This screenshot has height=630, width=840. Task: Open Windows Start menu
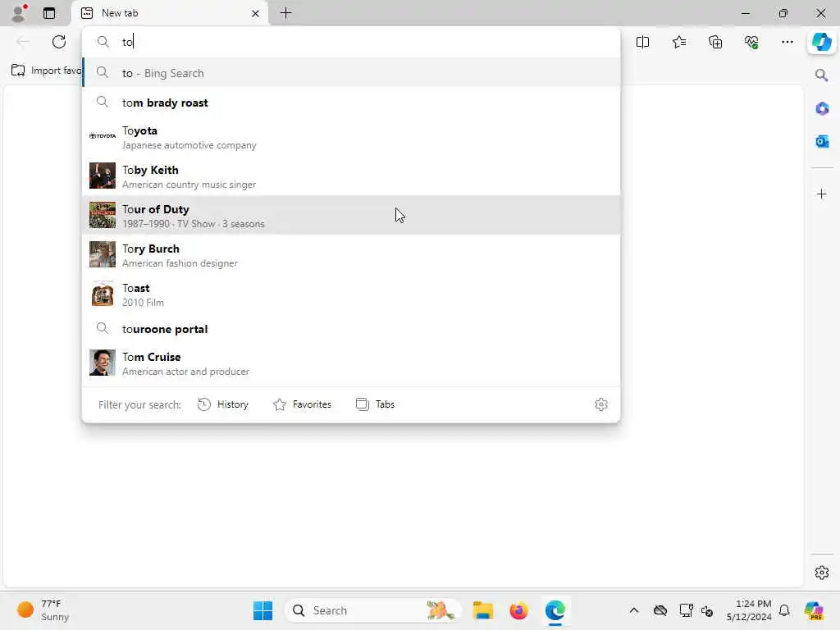click(262, 610)
